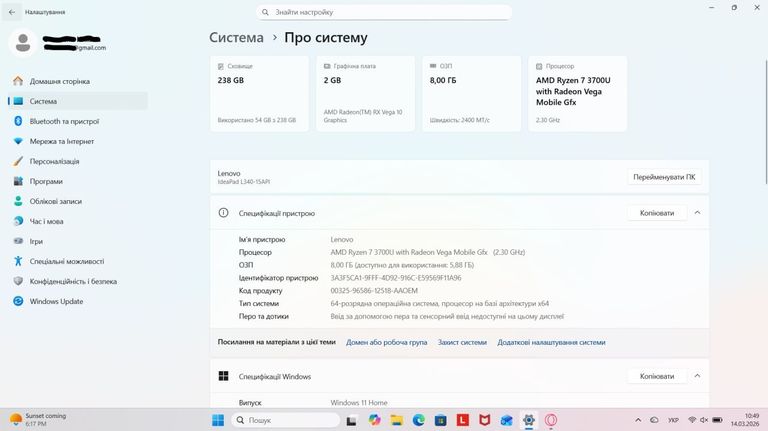This screenshot has height=431, width=768.
Task: Open the 'Графічна плата' 2 GB card
Action: pyautogui.click(x=365, y=94)
